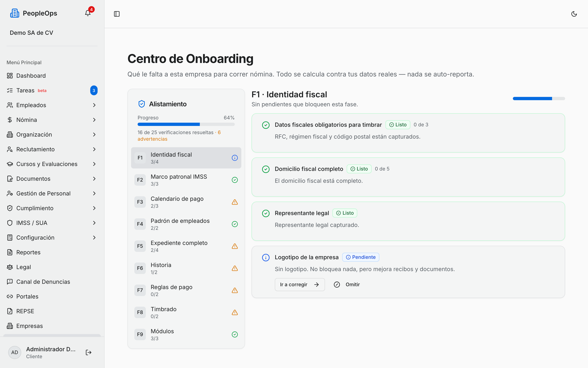
Task: Open Dashboard in the sidebar
Action: (x=52, y=76)
